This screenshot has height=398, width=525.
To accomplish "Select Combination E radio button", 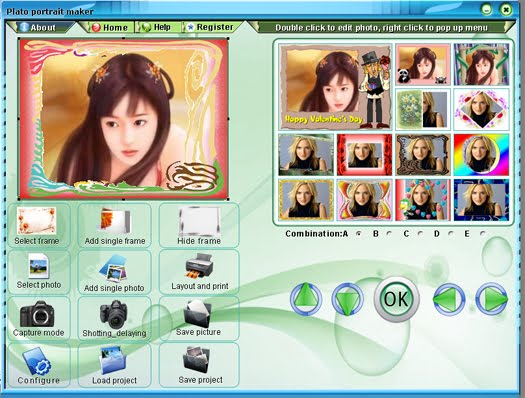I will point(482,234).
